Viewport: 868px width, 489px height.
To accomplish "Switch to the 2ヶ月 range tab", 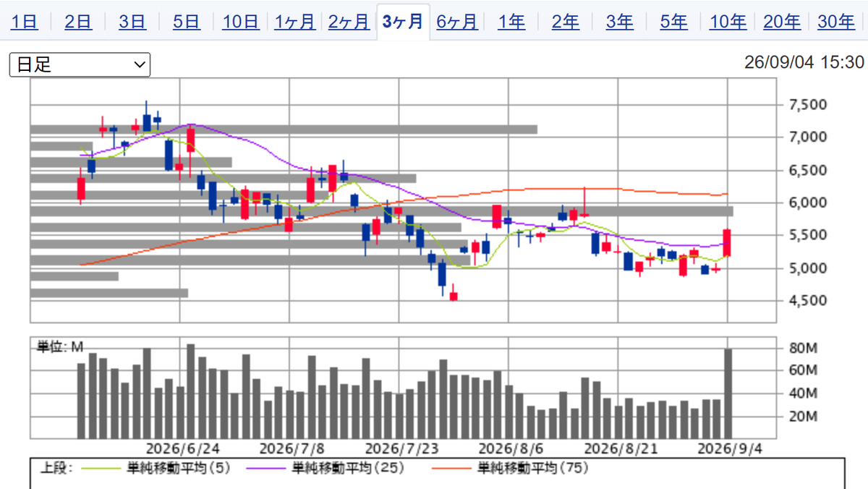I will pos(349,22).
